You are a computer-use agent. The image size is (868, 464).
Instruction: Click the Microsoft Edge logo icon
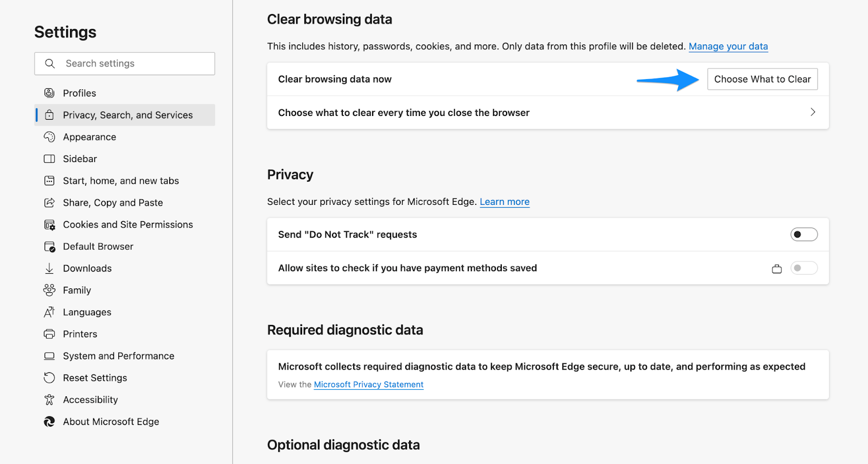[49, 422]
